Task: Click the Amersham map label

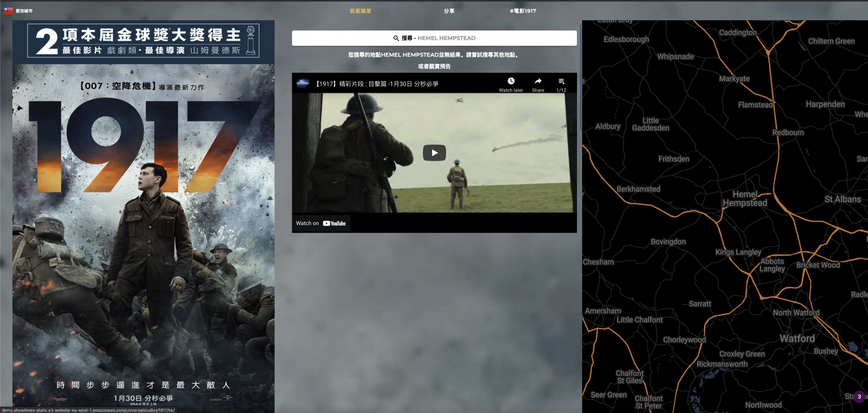Action: [603, 311]
